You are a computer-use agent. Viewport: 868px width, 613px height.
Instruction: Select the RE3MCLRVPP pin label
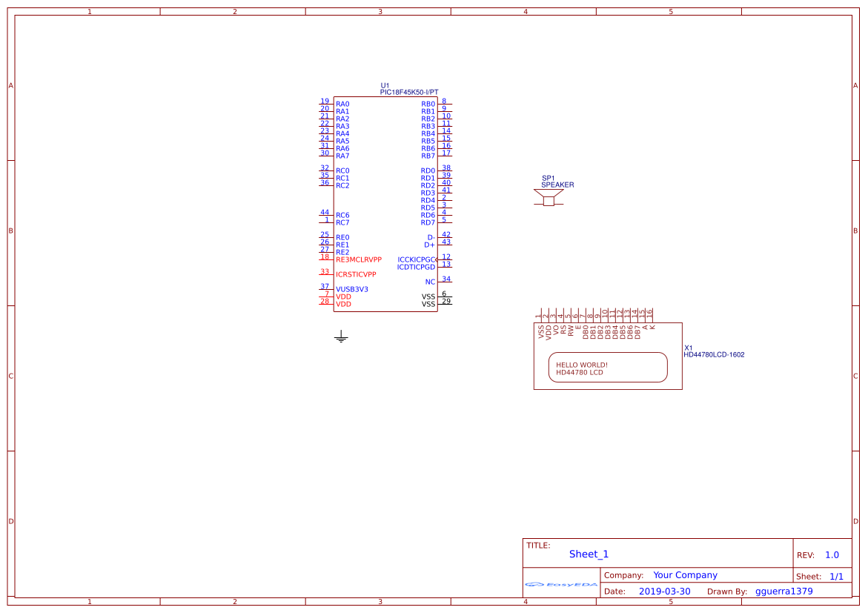[x=358, y=259]
